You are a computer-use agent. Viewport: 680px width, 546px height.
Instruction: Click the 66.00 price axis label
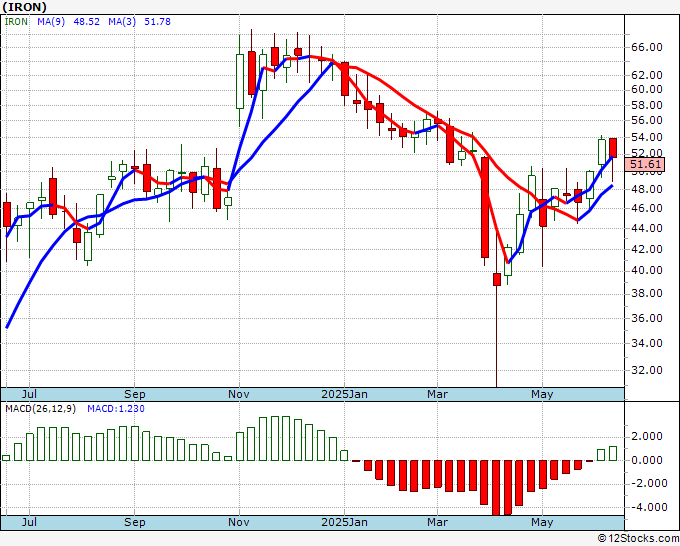[647, 47]
